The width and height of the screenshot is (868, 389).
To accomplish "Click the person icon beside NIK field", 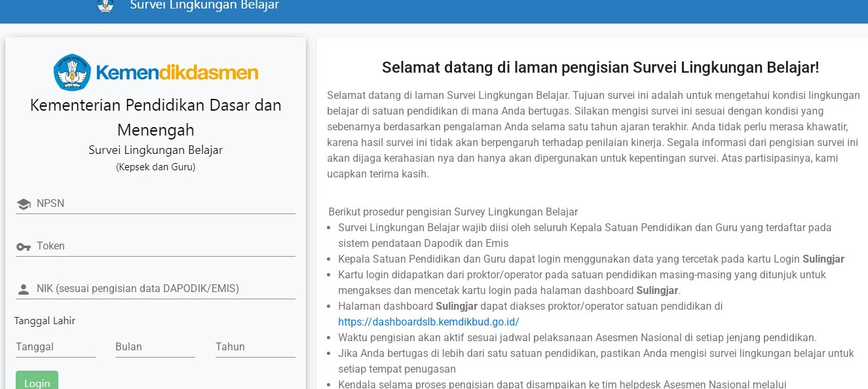I will tap(24, 289).
